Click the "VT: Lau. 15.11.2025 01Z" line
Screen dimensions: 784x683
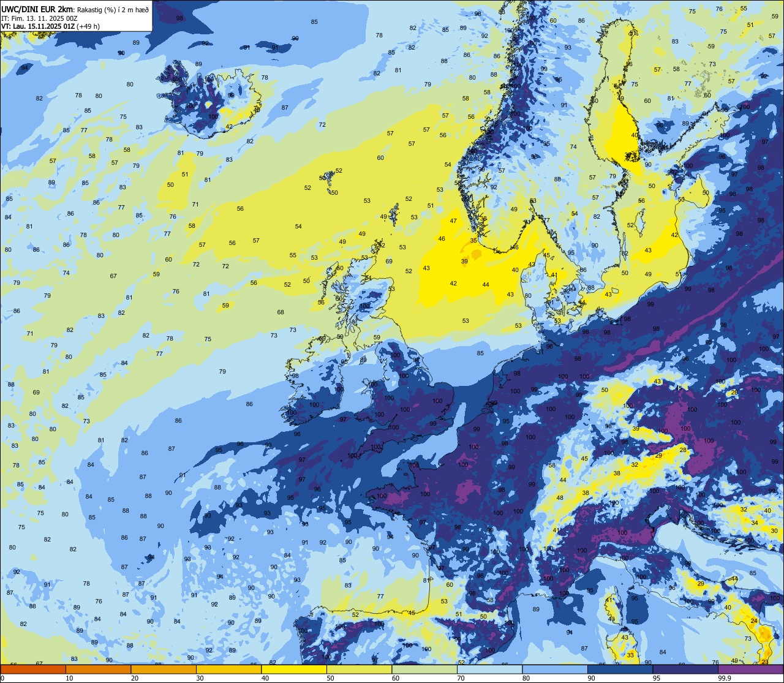point(37,26)
